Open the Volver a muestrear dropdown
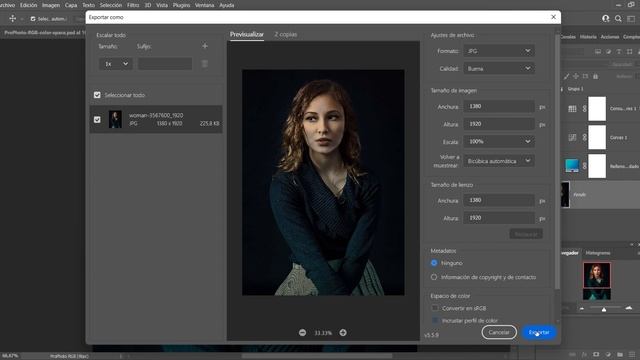640x360 pixels. [499, 161]
